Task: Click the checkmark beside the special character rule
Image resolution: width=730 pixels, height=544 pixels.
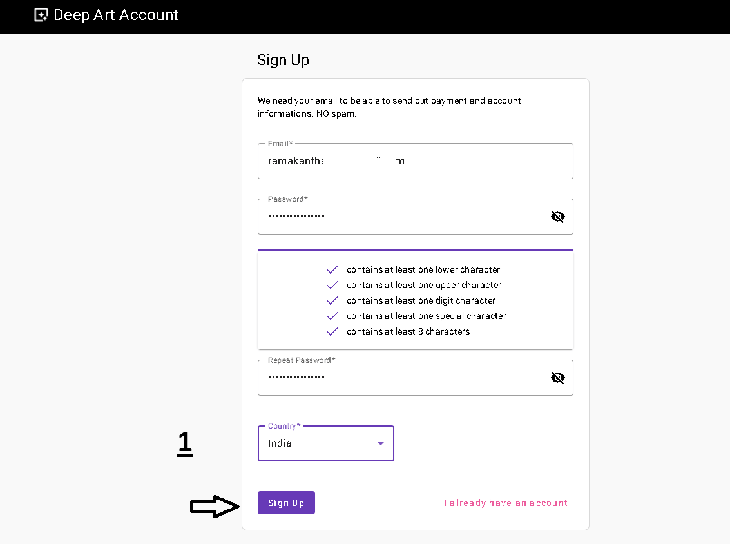Action: (x=332, y=316)
